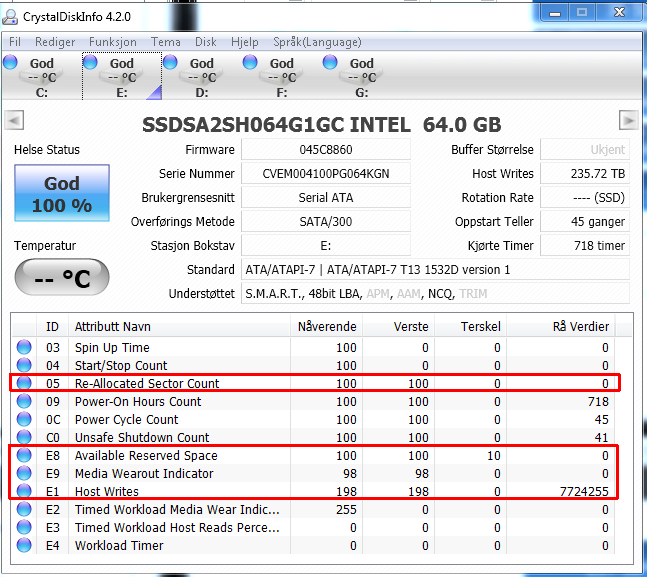Click the Host Writes 235.72 TB field
Viewport: 647px width, 577px height.
pyautogui.click(x=585, y=173)
